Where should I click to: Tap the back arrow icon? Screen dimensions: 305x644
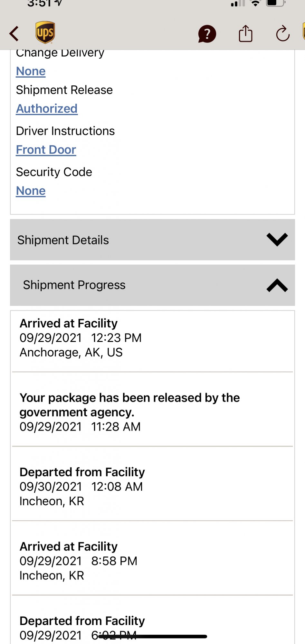14,33
